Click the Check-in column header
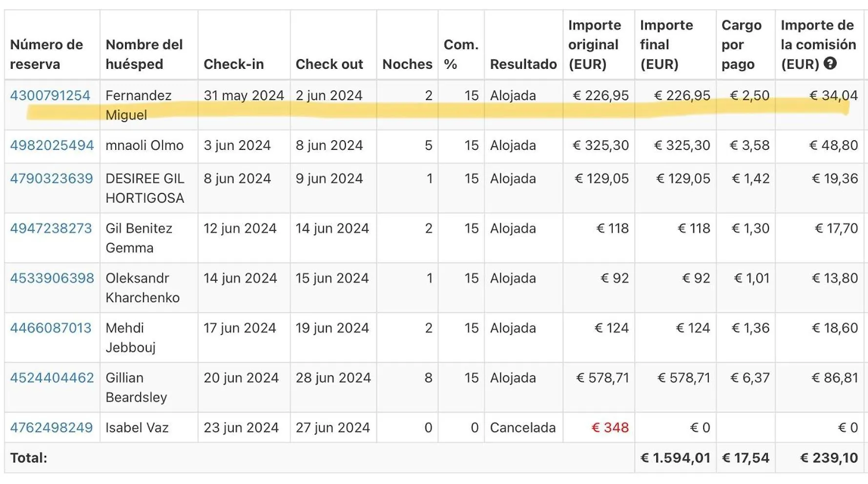 (x=233, y=64)
